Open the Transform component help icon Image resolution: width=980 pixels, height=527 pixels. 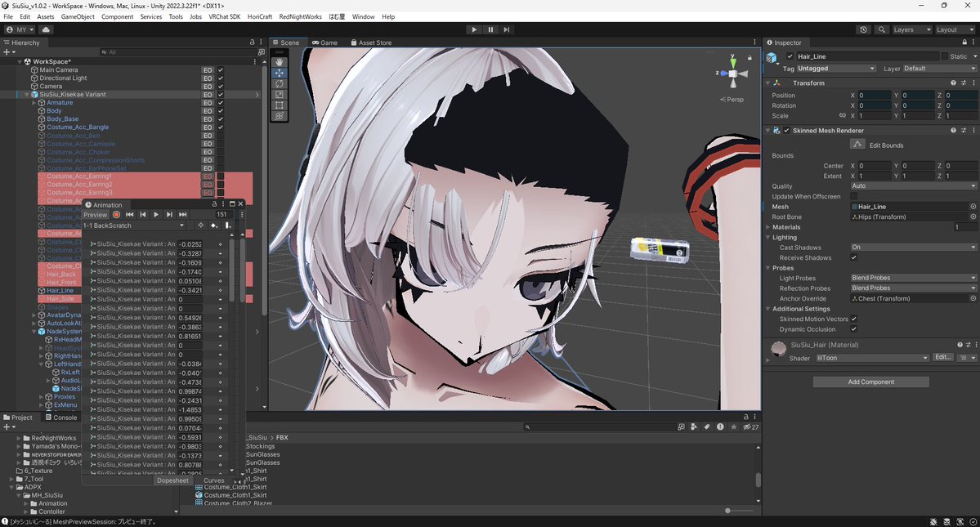(953, 83)
